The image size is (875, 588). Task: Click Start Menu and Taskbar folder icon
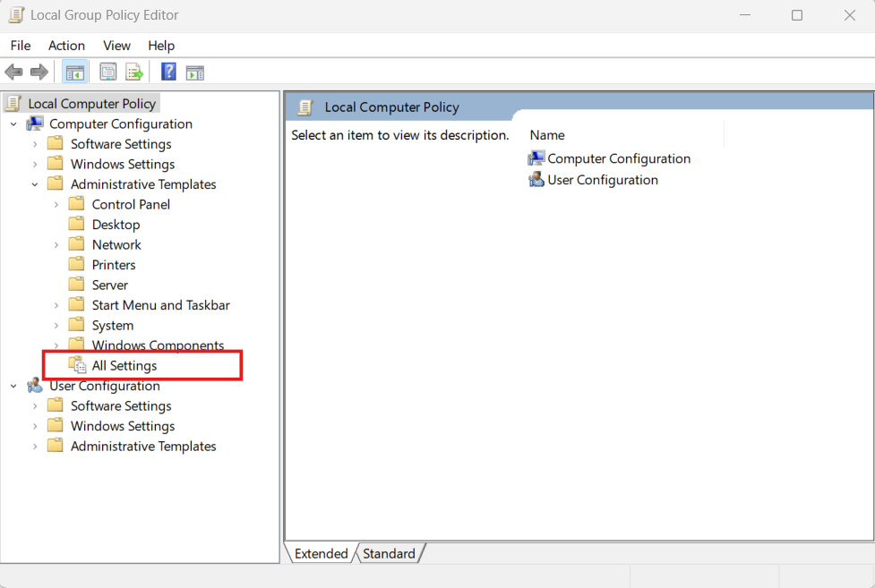coord(76,304)
